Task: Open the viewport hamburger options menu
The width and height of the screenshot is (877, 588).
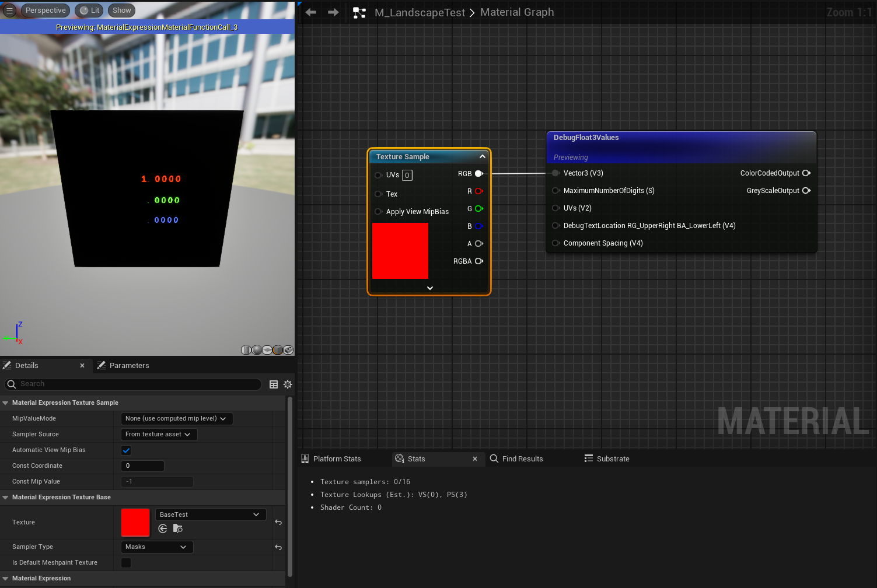Action: (9, 10)
